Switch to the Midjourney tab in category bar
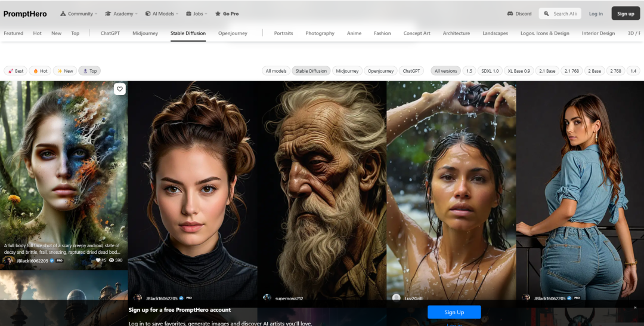Viewport: 644px width, 326px height. pos(145,33)
